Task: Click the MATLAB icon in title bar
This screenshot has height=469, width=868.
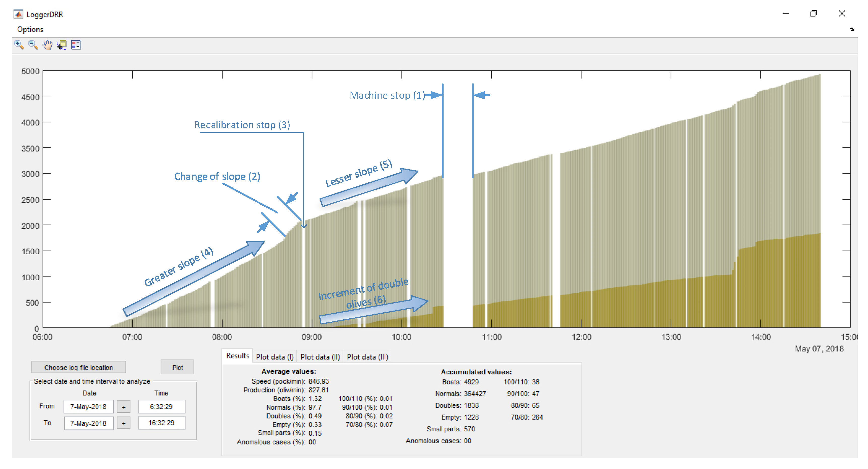Action: (18, 14)
